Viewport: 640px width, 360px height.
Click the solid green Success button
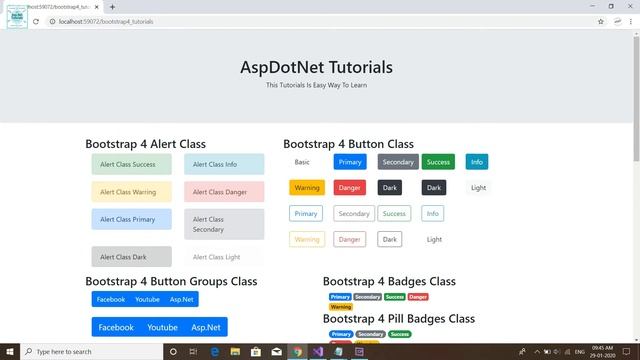[x=438, y=162]
